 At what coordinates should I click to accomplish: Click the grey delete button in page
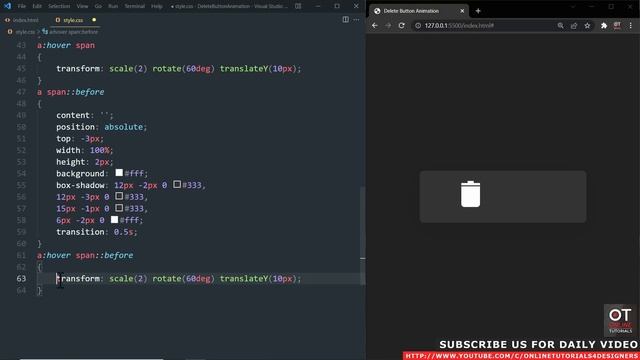(503, 197)
